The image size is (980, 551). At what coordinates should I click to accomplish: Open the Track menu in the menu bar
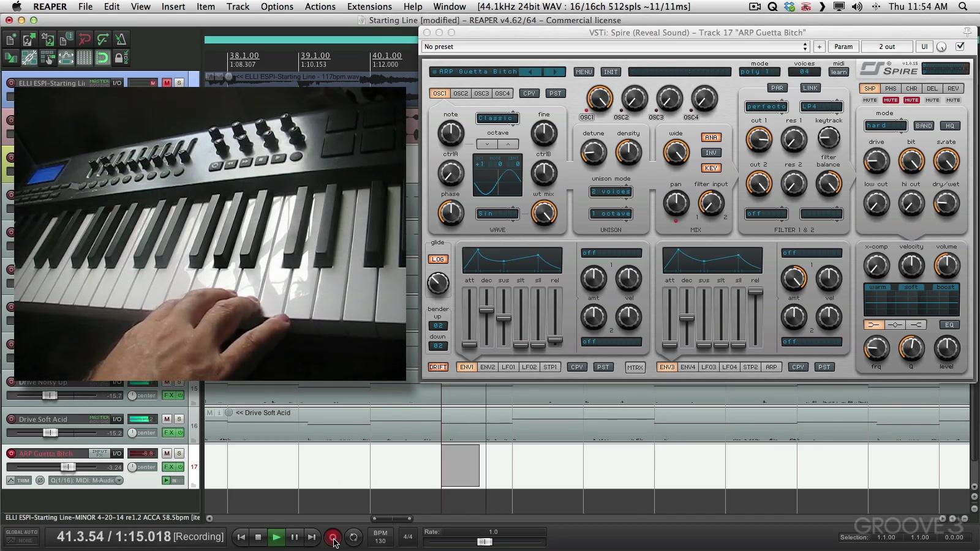click(x=238, y=7)
